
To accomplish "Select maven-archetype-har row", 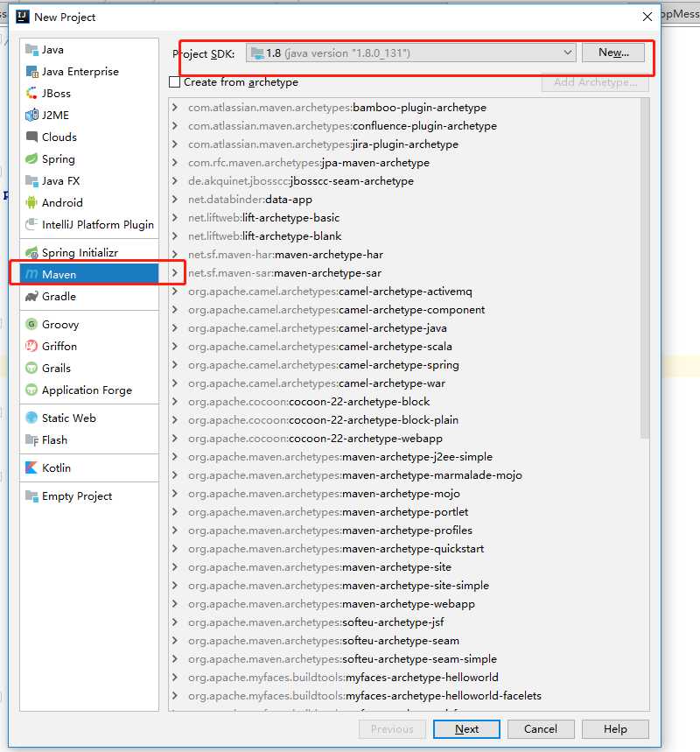I will tap(405, 255).
